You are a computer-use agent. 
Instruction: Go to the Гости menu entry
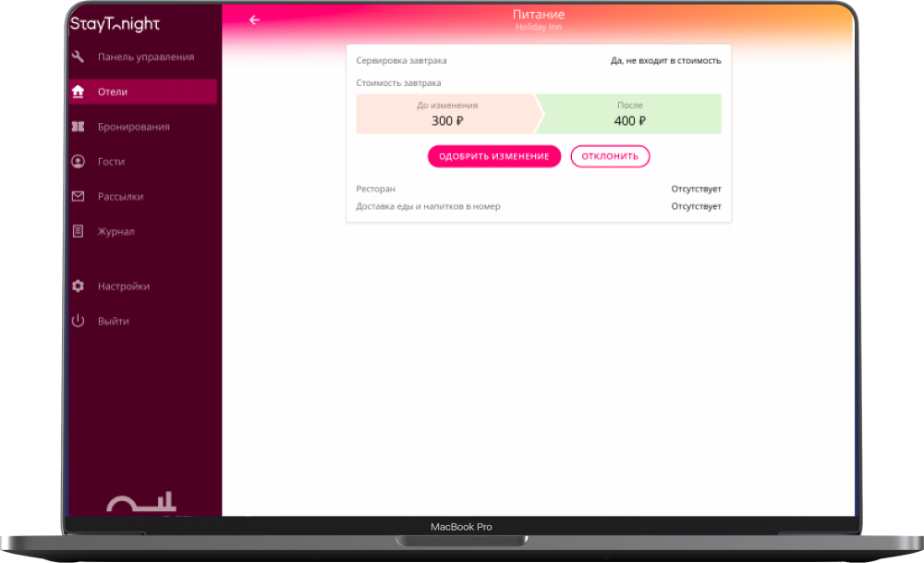[111, 162]
